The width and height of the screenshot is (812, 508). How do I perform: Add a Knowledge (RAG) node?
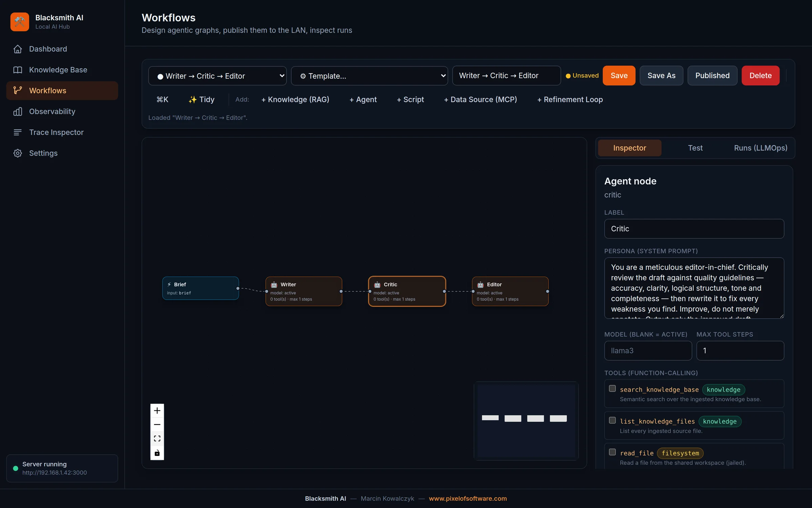tap(295, 100)
